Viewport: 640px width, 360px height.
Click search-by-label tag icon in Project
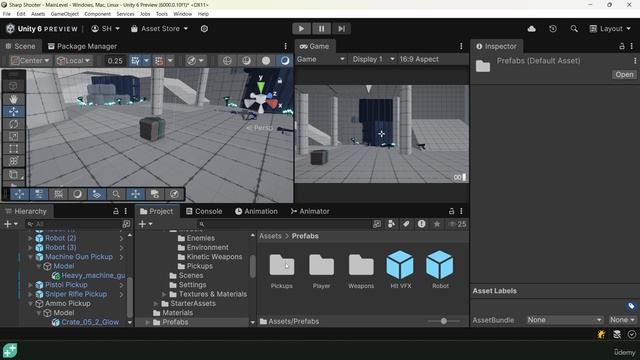[406, 224]
